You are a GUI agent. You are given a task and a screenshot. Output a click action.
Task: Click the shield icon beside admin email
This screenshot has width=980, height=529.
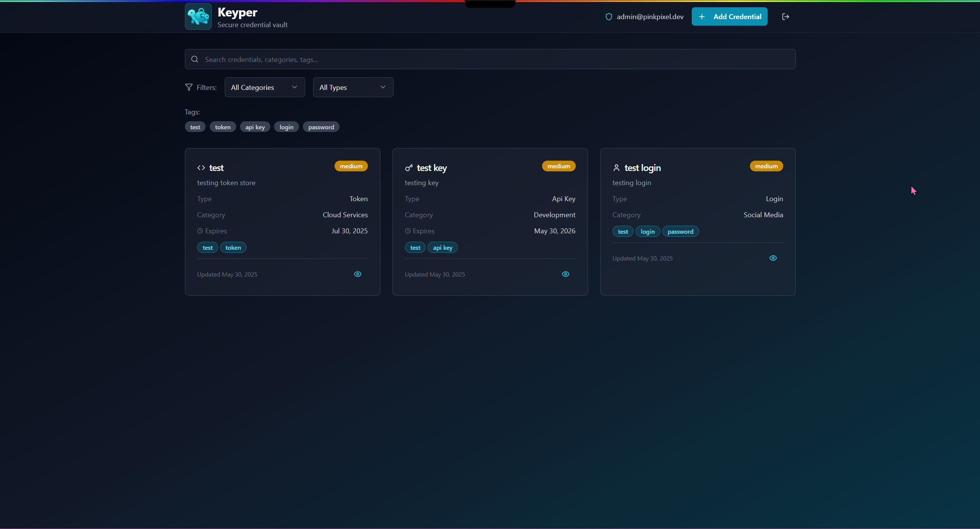tap(608, 16)
